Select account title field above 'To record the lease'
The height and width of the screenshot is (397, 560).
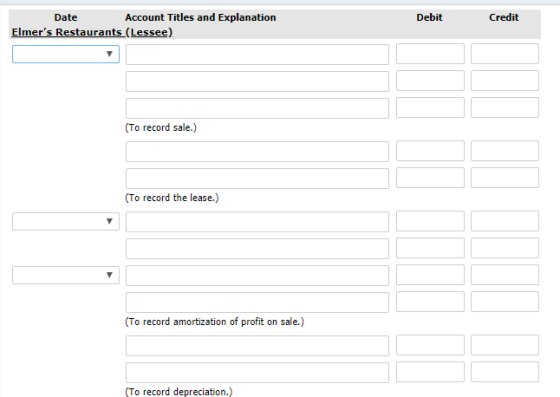tap(257, 178)
